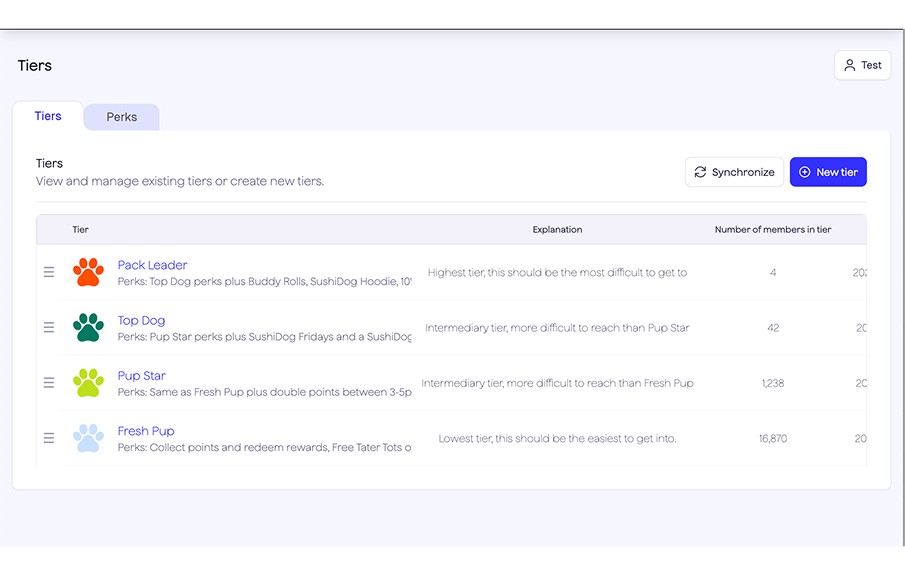Click the lime Pup Star paw icon
This screenshot has width=905, height=575.
click(88, 382)
